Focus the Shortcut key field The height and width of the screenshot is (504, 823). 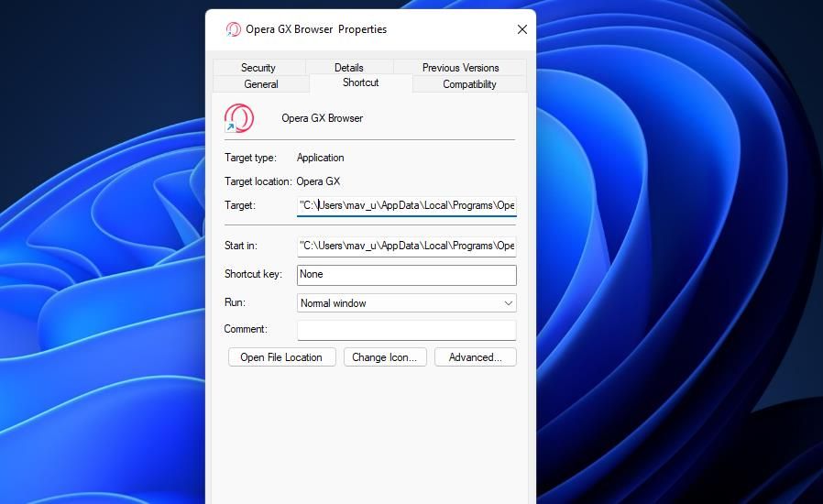pos(407,275)
